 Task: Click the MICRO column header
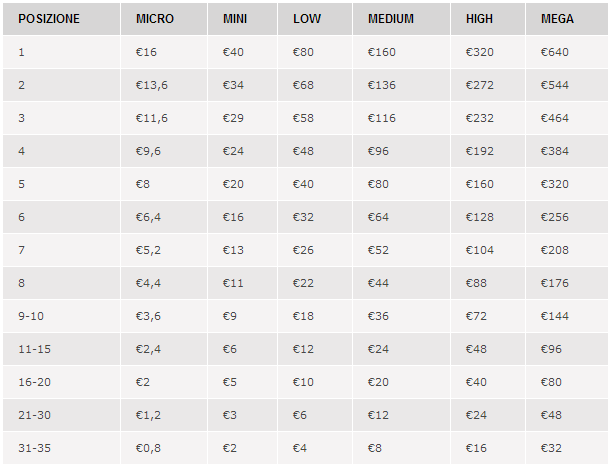coord(155,19)
